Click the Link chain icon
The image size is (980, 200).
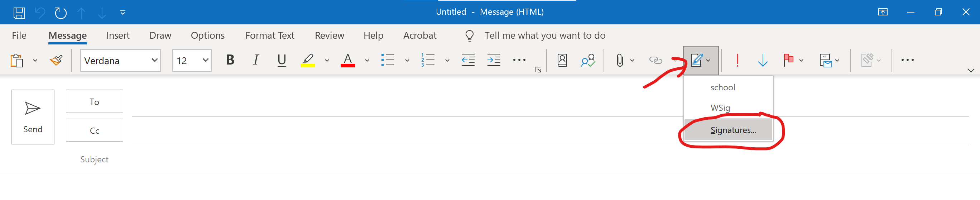(655, 60)
